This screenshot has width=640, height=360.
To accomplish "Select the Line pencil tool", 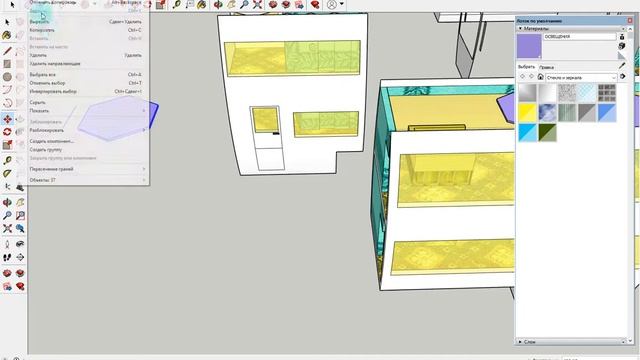I will [7, 51].
